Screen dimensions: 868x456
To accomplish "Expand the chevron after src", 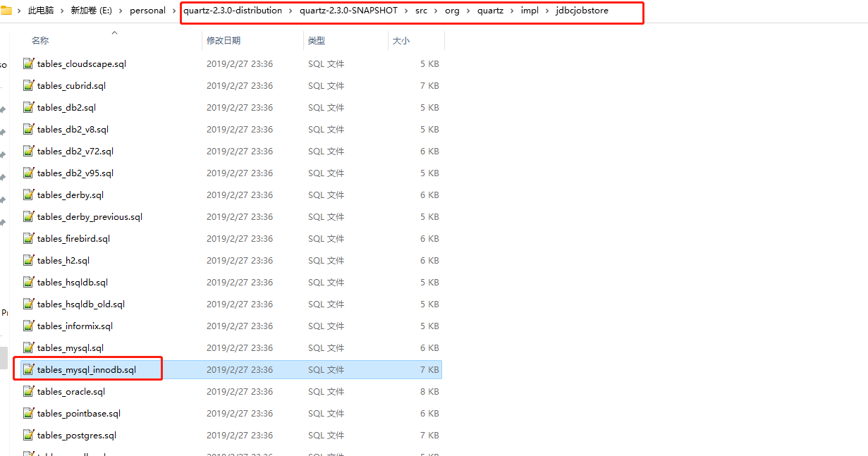I will (436, 11).
